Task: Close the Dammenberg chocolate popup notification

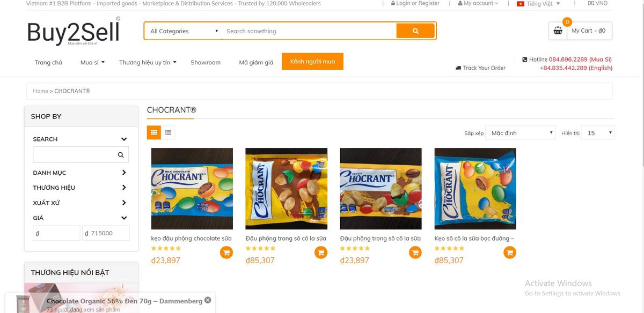Action: point(208,300)
